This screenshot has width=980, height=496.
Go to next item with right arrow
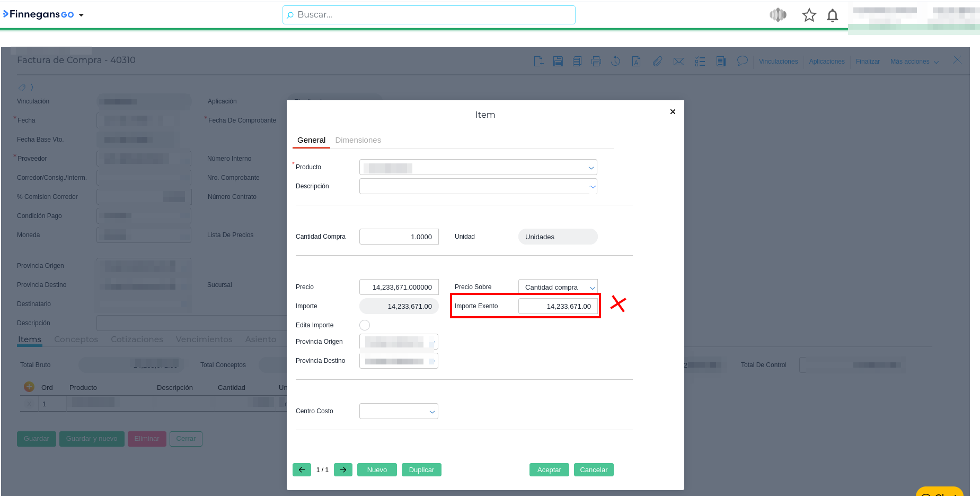(x=343, y=469)
